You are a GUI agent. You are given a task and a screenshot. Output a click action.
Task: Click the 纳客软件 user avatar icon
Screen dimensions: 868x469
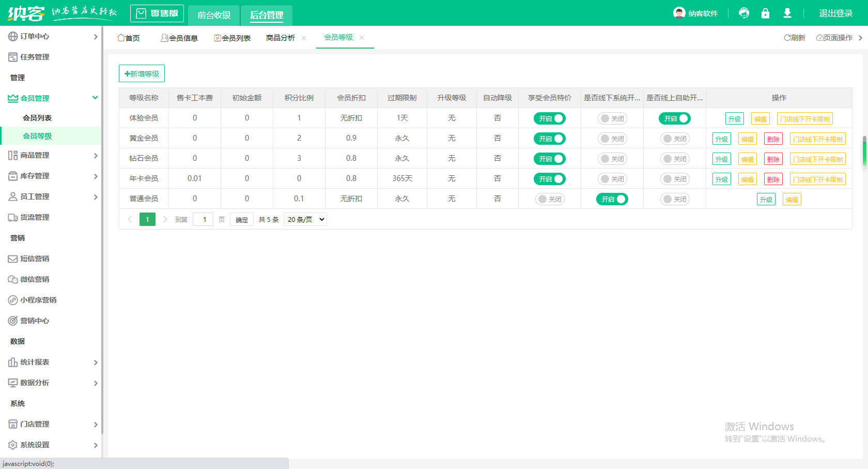(679, 13)
